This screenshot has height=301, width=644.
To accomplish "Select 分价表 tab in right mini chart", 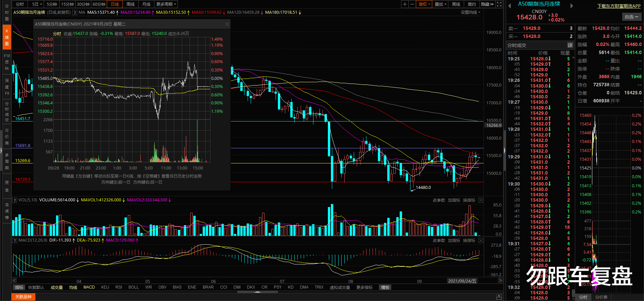I will click(601, 297).
